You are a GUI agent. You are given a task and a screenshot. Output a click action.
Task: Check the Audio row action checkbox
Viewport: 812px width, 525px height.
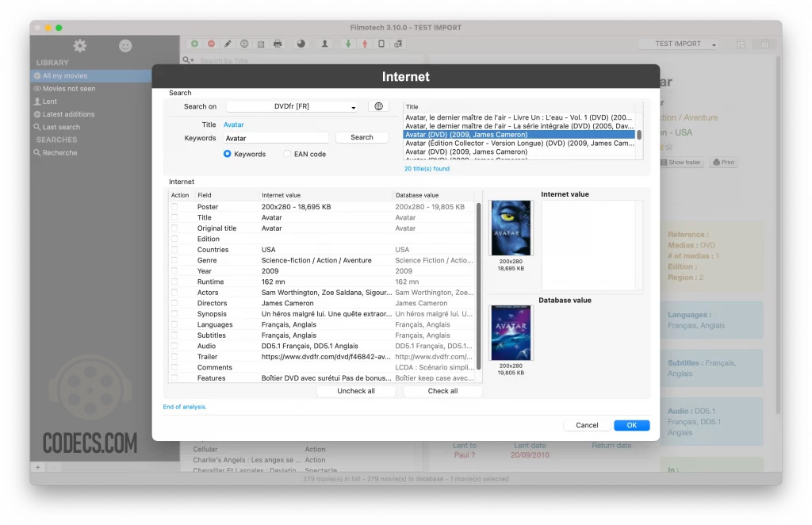click(x=174, y=346)
